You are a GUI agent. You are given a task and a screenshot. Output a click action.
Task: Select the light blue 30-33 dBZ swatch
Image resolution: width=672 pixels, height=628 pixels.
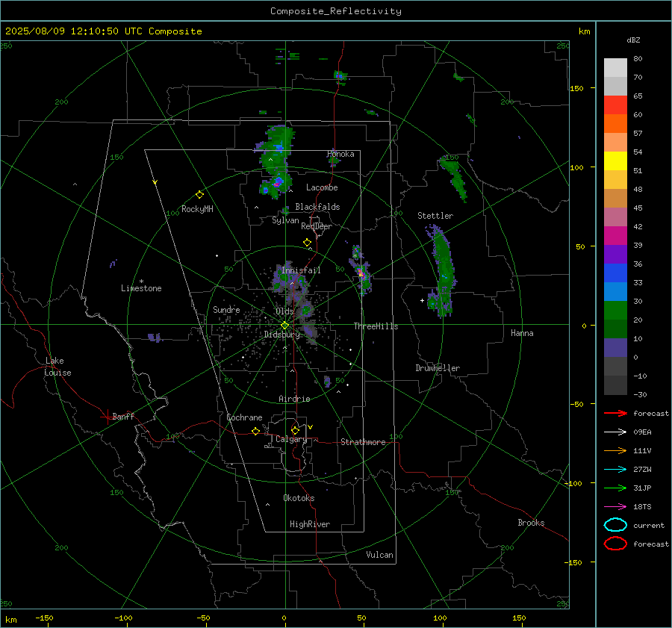click(x=615, y=292)
